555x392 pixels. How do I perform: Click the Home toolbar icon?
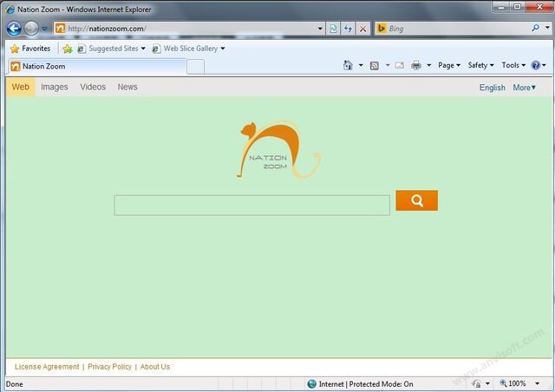pyautogui.click(x=348, y=65)
